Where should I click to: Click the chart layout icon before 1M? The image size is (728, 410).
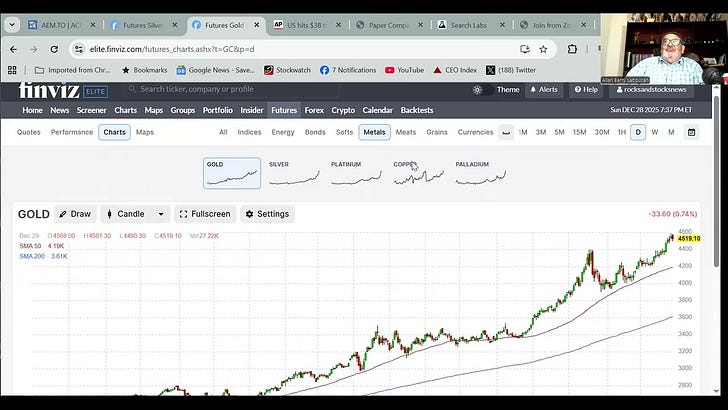pos(506,132)
